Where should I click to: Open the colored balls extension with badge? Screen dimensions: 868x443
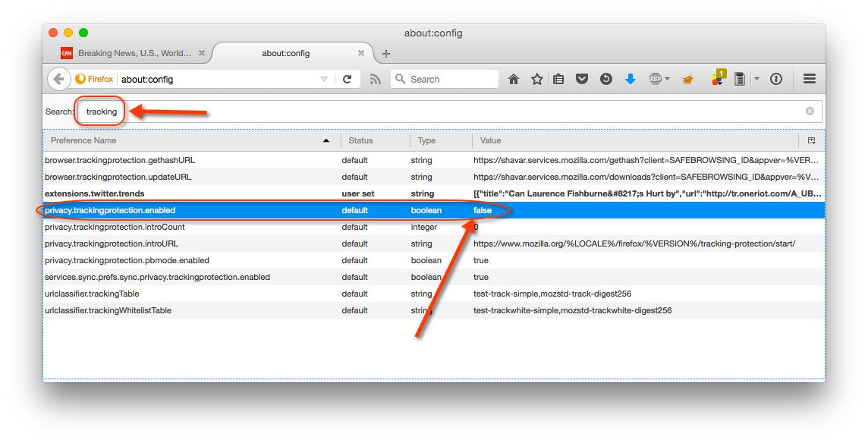pos(718,78)
